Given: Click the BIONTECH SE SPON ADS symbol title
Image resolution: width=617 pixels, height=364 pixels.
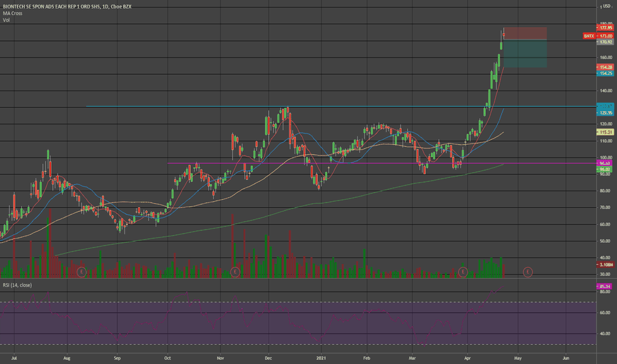Looking at the screenshot, I should pyautogui.click(x=68, y=7).
